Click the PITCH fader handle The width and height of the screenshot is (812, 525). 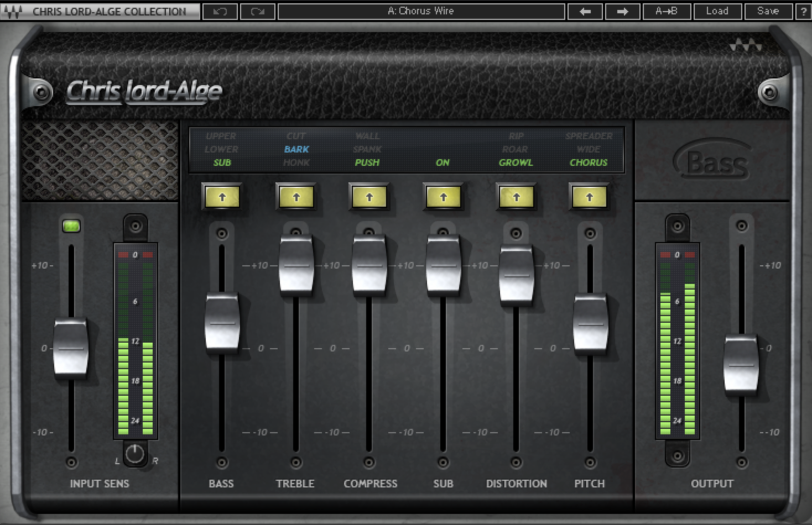[x=590, y=324]
